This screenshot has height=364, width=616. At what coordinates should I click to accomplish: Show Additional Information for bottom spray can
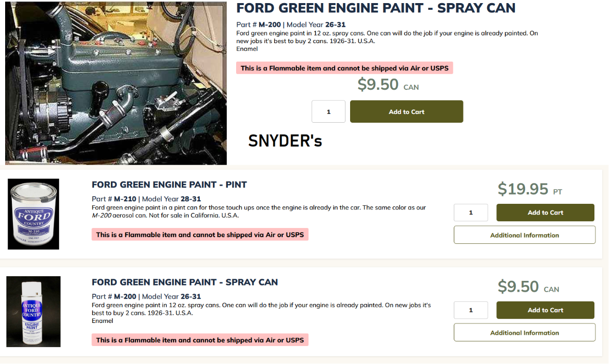click(524, 333)
